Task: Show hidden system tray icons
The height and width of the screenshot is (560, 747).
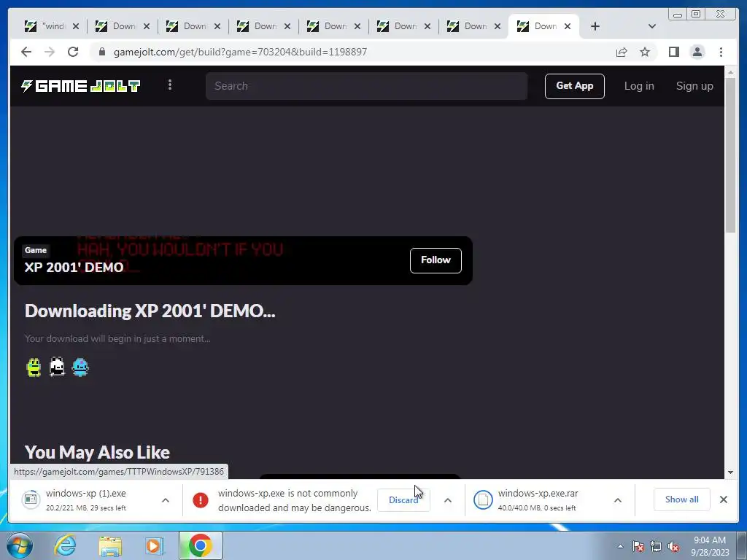Action: pyautogui.click(x=620, y=546)
